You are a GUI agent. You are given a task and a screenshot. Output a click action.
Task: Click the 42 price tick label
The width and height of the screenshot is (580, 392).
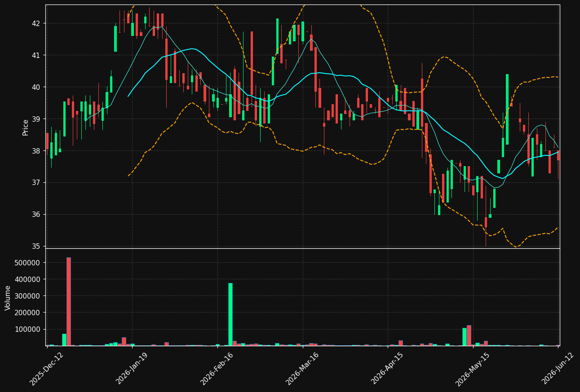36,23
